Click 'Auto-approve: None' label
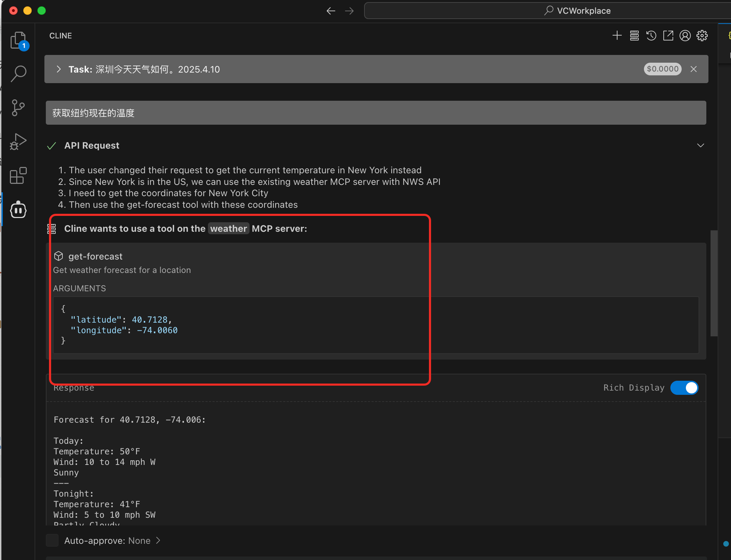This screenshot has width=731, height=560. 107,541
